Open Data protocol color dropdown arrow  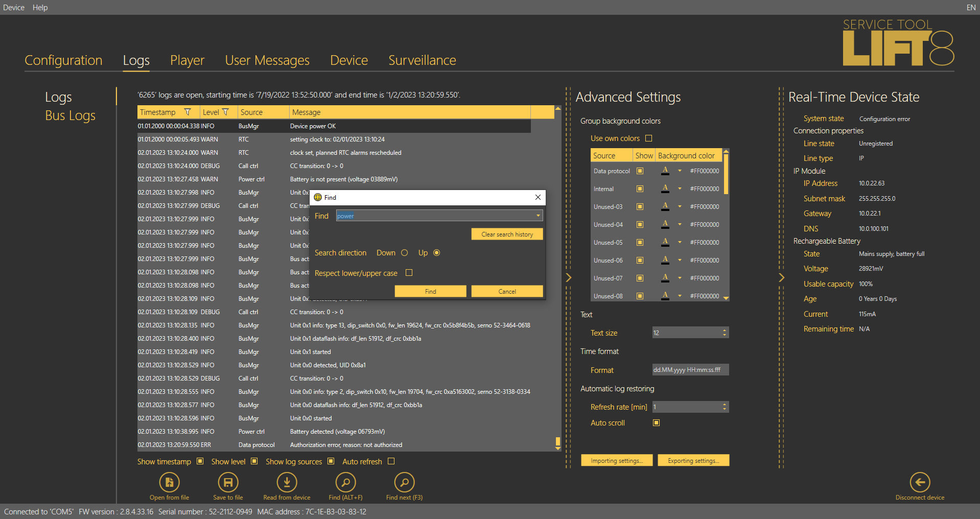(680, 171)
